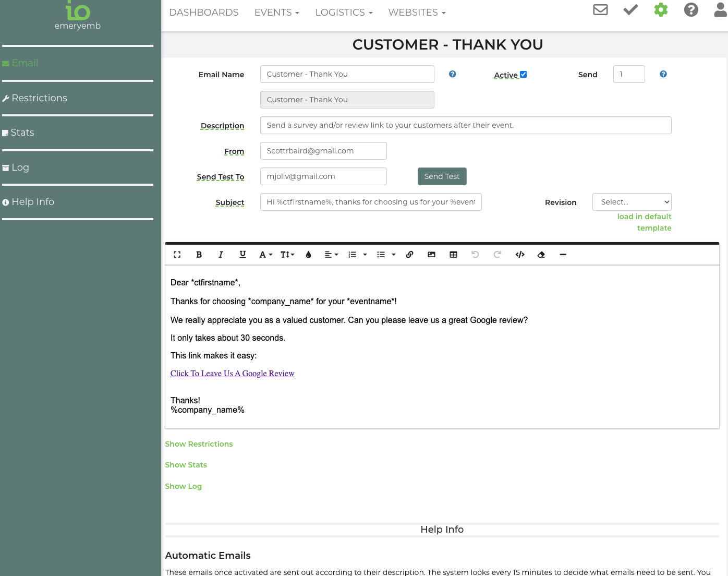The width and height of the screenshot is (728, 576).
Task: Open the Revision select dropdown
Action: pos(632,202)
